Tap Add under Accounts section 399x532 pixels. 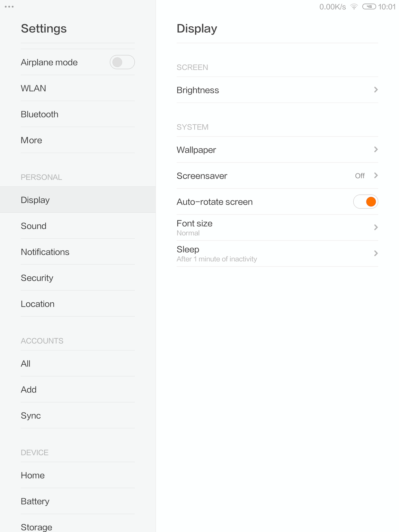click(29, 390)
